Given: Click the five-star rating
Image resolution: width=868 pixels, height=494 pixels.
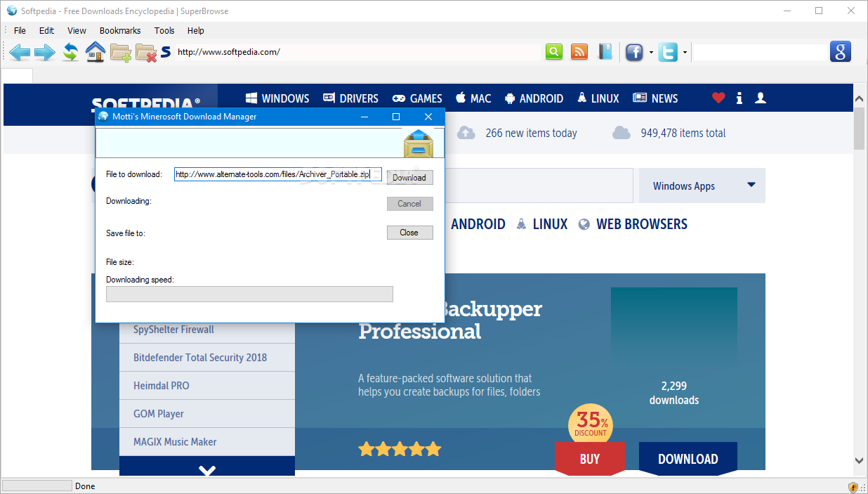Looking at the screenshot, I should click(400, 448).
